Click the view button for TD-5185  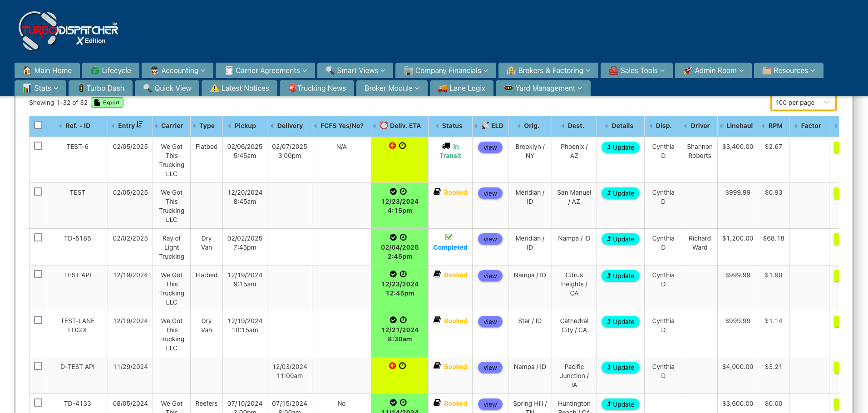(x=490, y=239)
